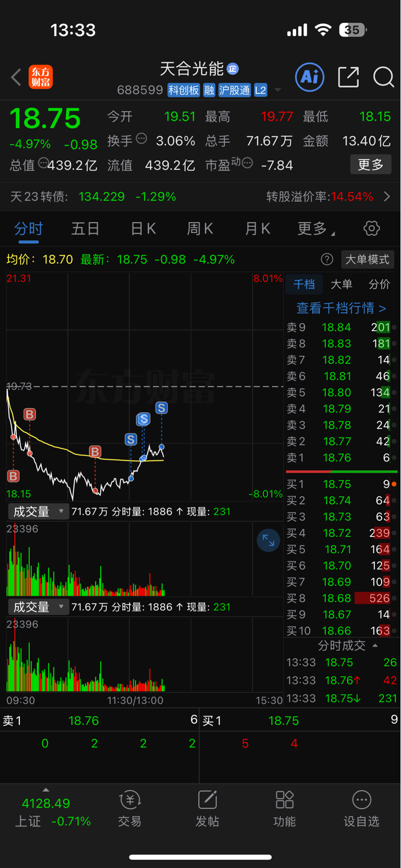Open the search magnifier icon
The height and width of the screenshot is (868, 401).
383,77
